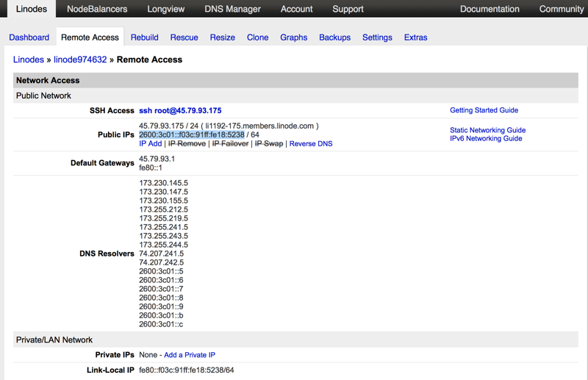This screenshot has height=380, width=588.
Task: Click the struck-through IP Failover text
Action: pyautogui.click(x=230, y=143)
